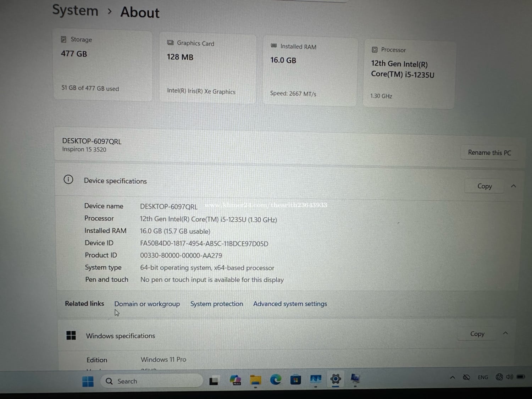532x399 pixels.
Task: Select the Product ID value 00330-80000-00000-AA279
Action: [x=181, y=255]
